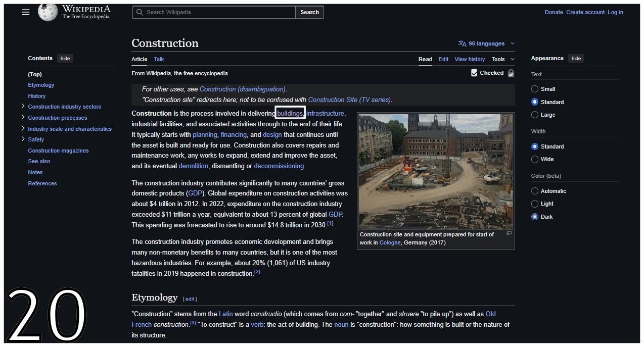The width and height of the screenshot is (644, 347).
Task: Open the hamburger main menu
Action: (x=26, y=12)
